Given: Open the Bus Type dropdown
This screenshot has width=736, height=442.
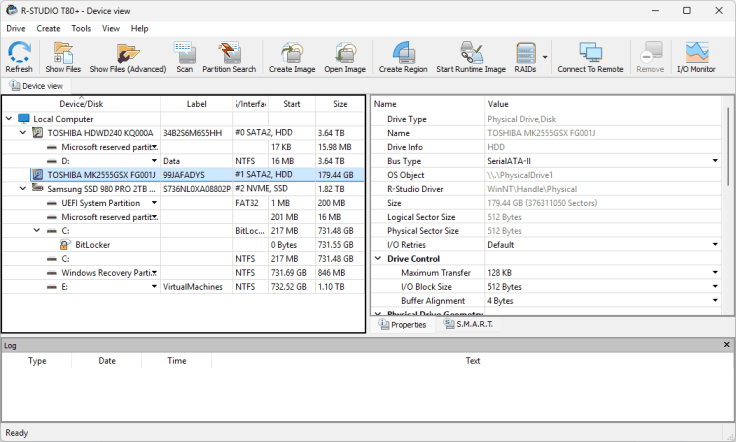Looking at the screenshot, I should tap(715, 160).
